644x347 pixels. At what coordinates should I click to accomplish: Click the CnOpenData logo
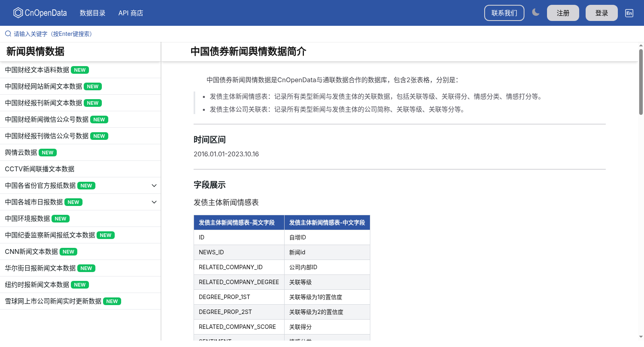coord(40,13)
